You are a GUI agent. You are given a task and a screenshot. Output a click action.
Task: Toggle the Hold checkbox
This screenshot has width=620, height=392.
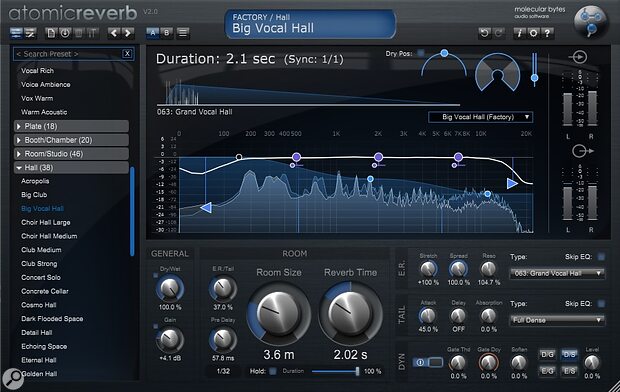[272, 371]
